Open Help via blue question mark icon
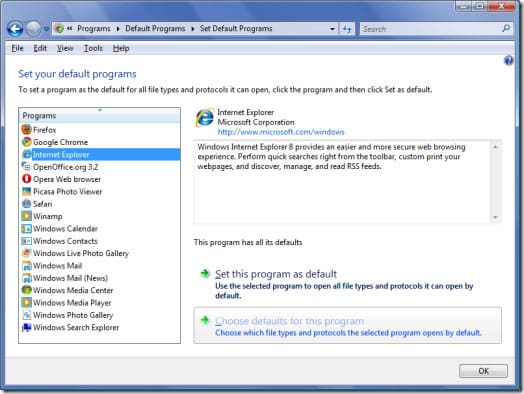Screen dimensions: 524x394 [x=508, y=60]
